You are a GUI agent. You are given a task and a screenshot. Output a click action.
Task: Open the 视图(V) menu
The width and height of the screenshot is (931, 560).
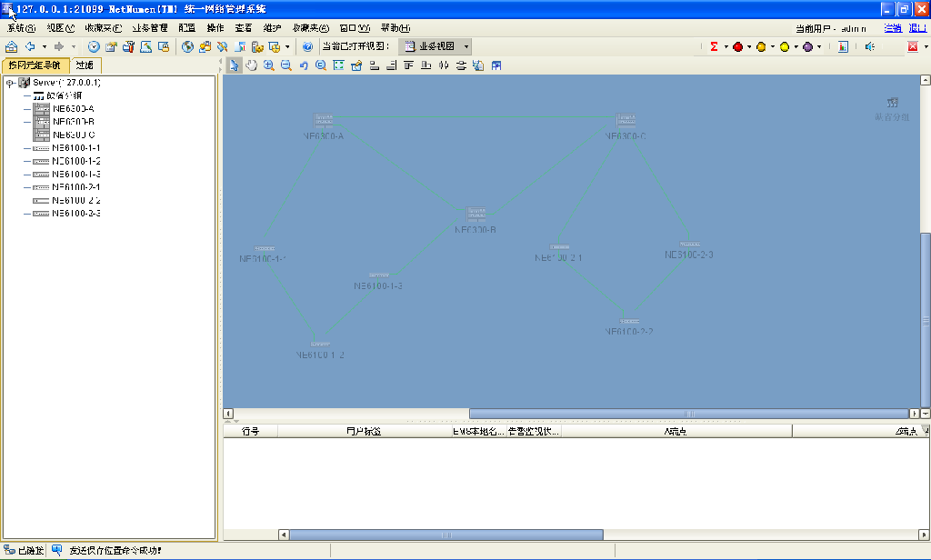coord(61,28)
